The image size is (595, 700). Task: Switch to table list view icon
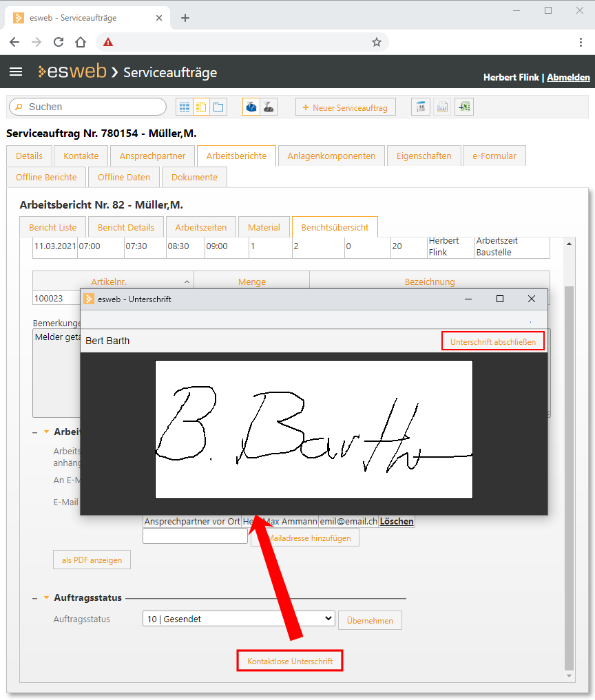tap(184, 107)
